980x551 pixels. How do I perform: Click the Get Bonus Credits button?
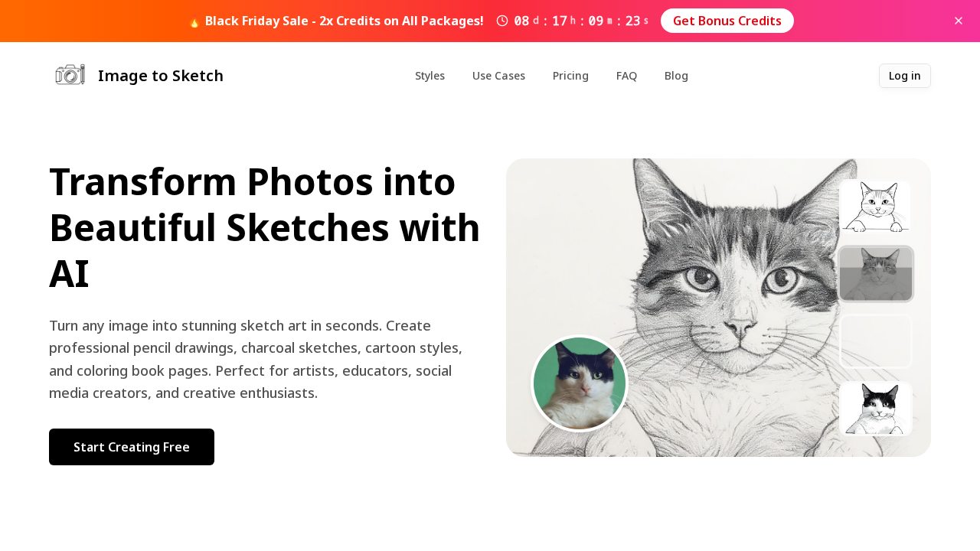(x=727, y=20)
